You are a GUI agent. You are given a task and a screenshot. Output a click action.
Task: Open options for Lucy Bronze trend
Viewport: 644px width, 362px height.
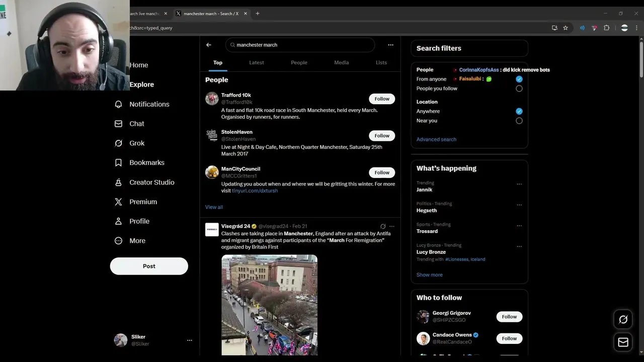click(x=519, y=246)
